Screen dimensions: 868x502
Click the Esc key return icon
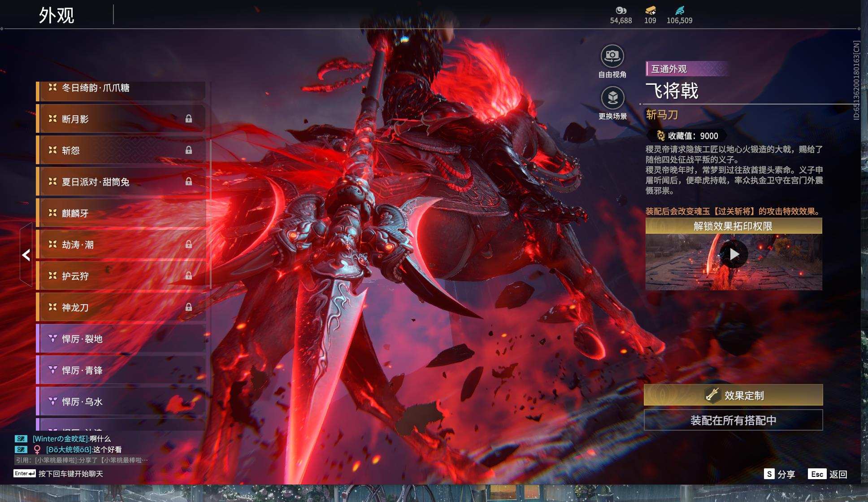click(817, 474)
